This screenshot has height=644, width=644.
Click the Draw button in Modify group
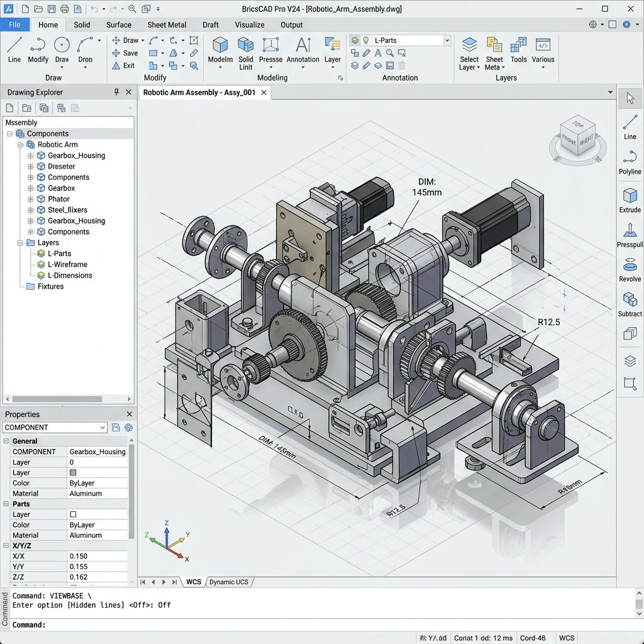[127, 40]
